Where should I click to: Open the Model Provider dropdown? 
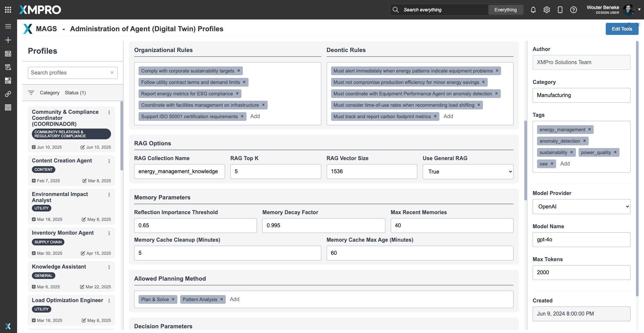coord(581,207)
